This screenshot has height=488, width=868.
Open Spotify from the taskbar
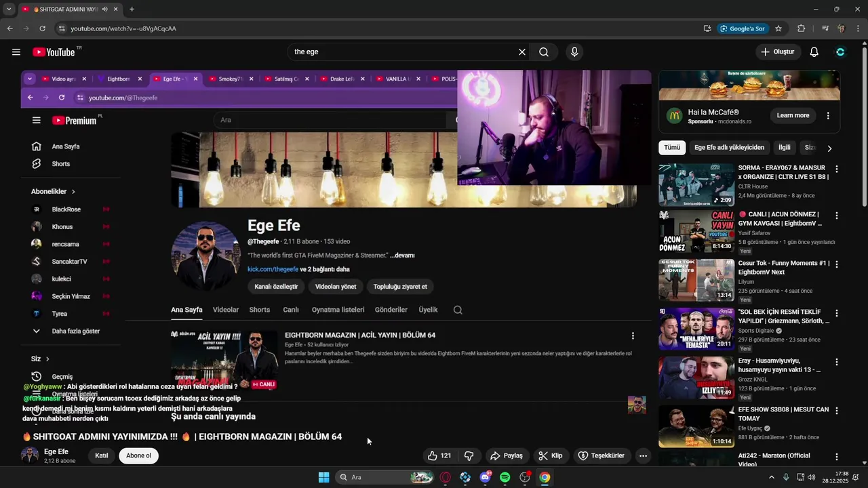pyautogui.click(x=505, y=477)
